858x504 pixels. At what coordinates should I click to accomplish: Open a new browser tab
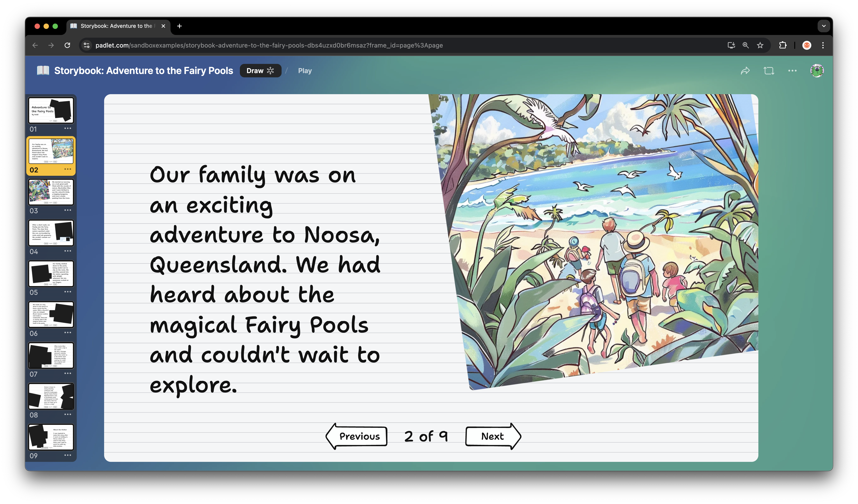[179, 26]
